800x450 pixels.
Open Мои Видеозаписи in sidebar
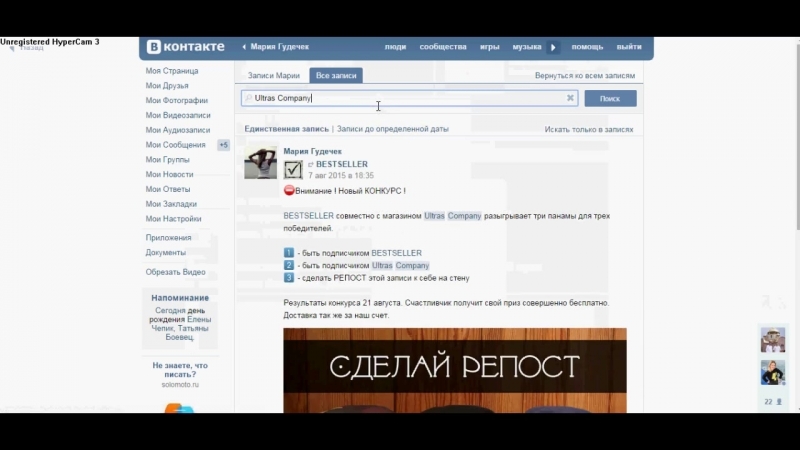pos(178,115)
